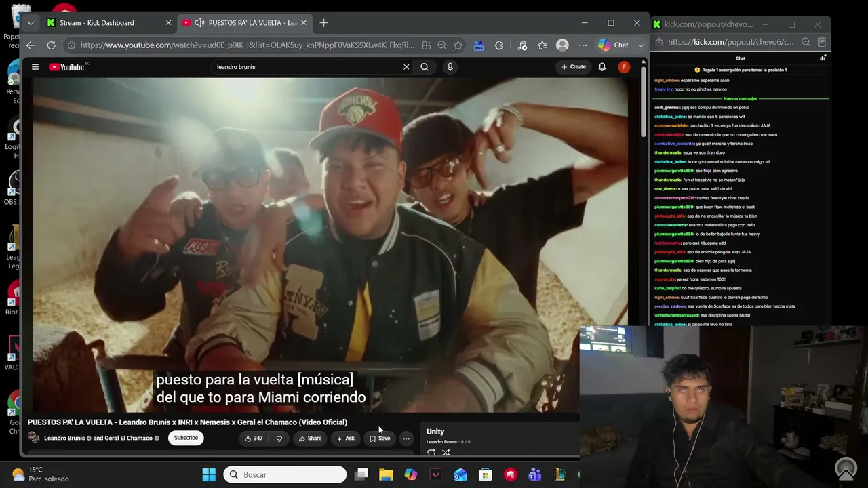Image resolution: width=868 pixels, height=488 pixels.
Task: Open Valorant from the taskbar
Action: pyautogui.click(x=436, y=474)
